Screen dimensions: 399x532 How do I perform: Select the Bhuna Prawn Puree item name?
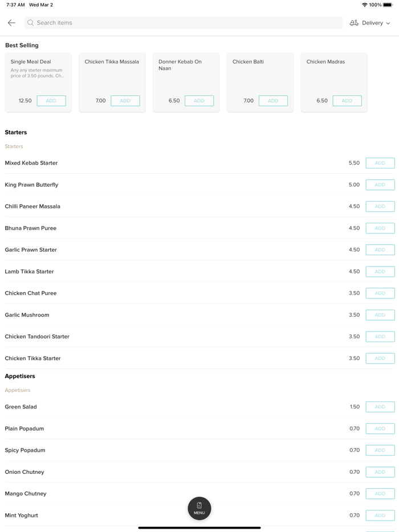point(31,228)
